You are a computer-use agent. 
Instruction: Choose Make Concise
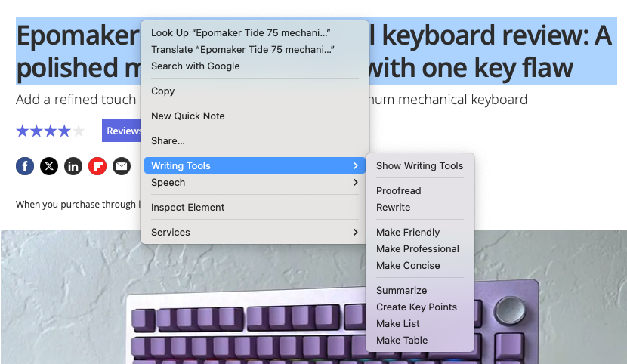pyautogui.click(x=420, y=266)
